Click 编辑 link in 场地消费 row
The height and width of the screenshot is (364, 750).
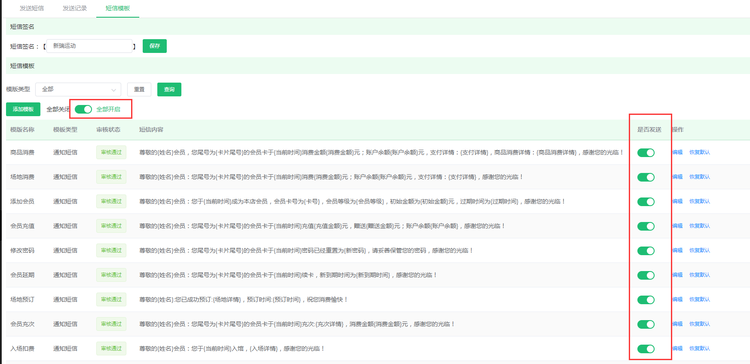[x=677, y=177]
